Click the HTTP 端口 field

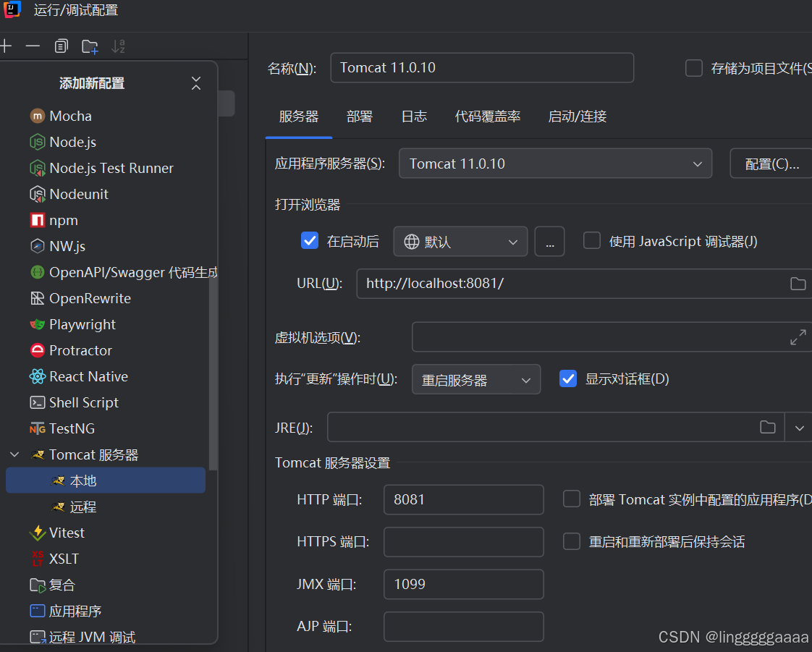pos(463,500)
